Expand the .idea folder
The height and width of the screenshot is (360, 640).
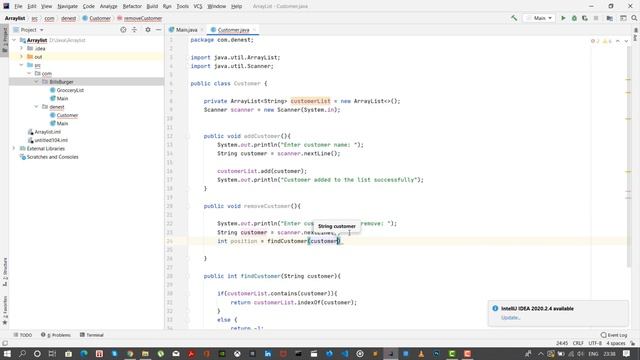click(22, 48)
